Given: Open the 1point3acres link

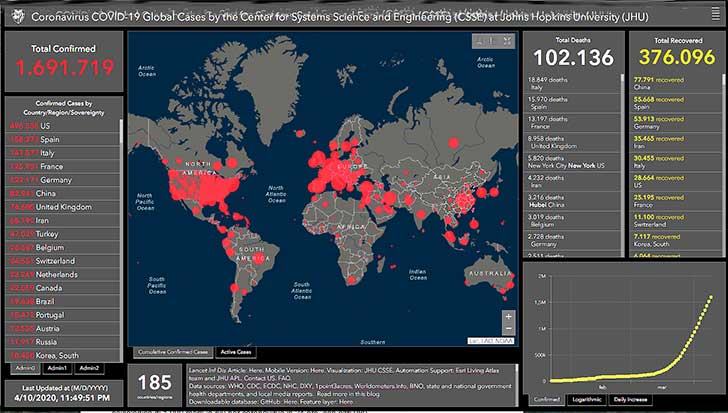Looking at the screenshot, I should click(333, 386).
